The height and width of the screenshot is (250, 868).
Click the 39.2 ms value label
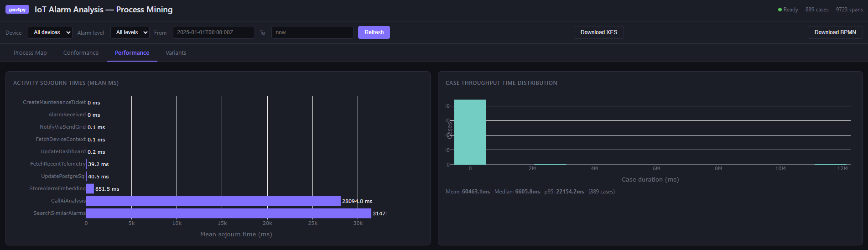coord(99,164)
